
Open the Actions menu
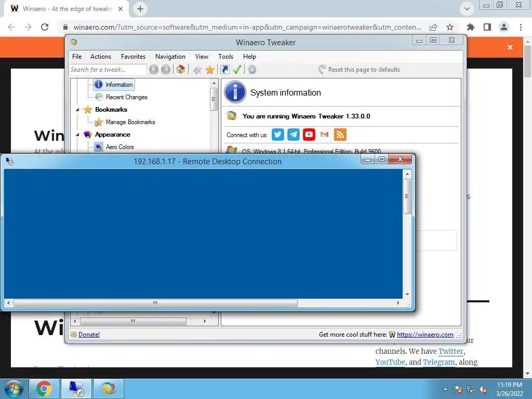101,57
